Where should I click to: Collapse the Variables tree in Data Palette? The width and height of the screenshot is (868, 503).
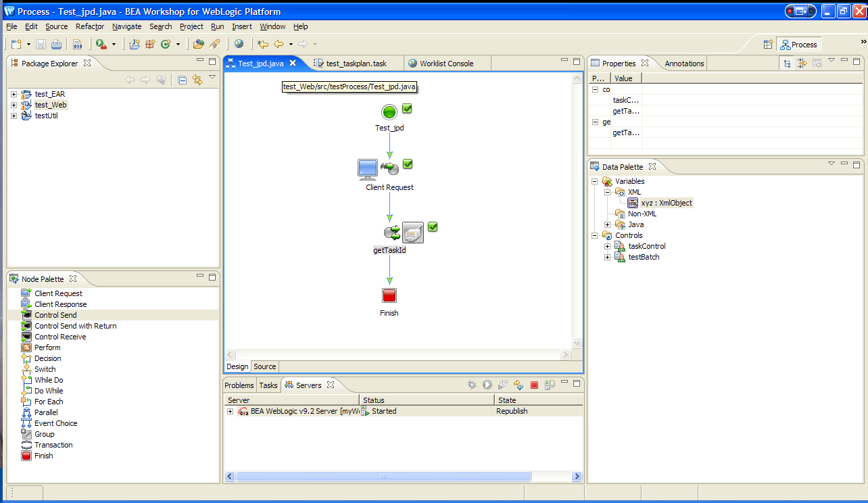pyautogui.click(x=595, y=181)
